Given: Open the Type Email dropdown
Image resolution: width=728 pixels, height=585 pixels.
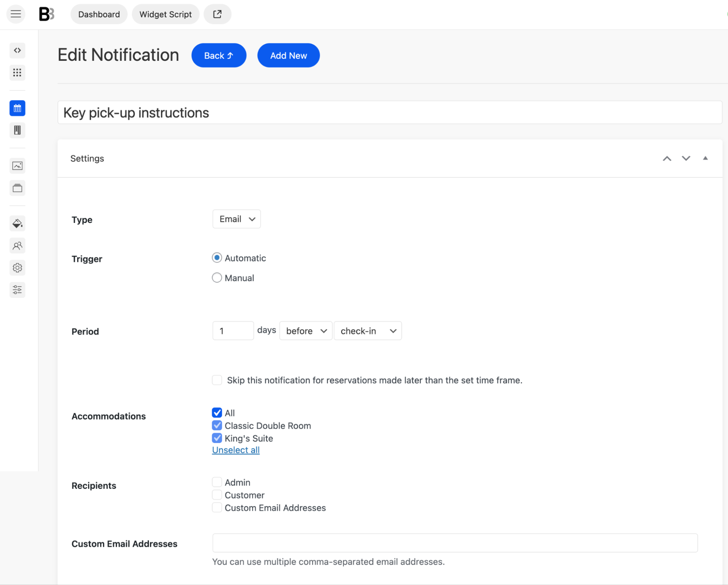Looking at the screenshot, I should [x=237, y=219].
